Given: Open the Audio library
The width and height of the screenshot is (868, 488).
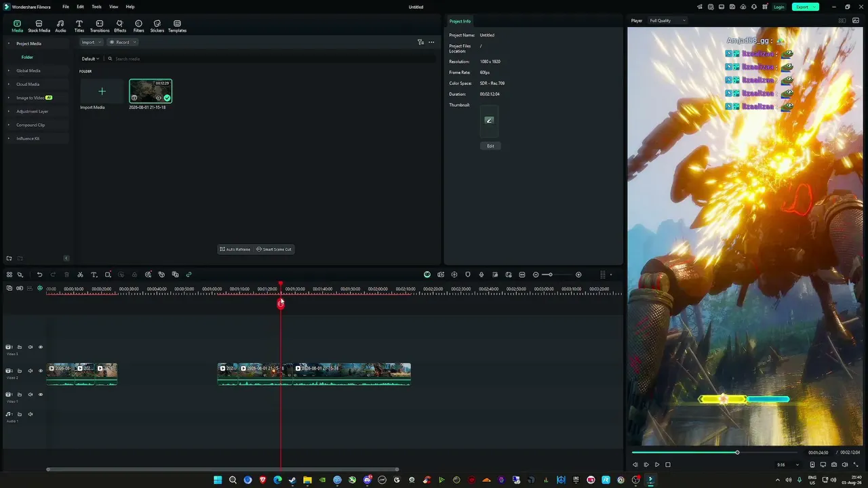Looking at the screenshot, I should click(x=60, y=26).
